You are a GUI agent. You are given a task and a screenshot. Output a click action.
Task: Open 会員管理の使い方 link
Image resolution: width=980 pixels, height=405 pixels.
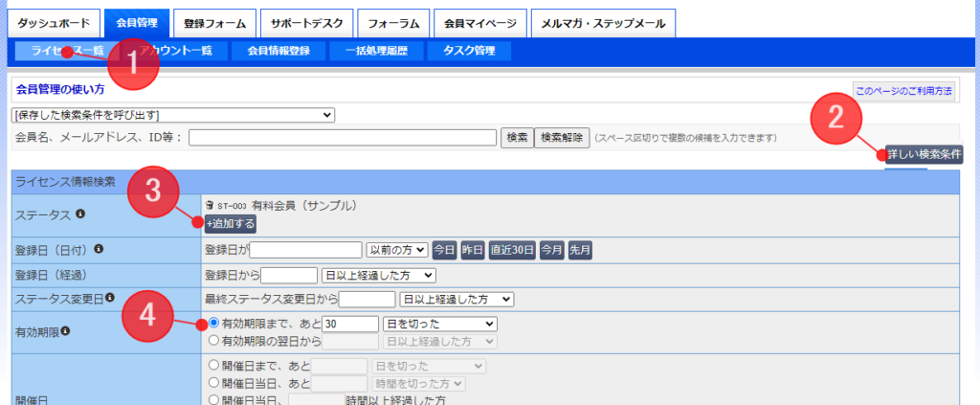click(60, 89)
